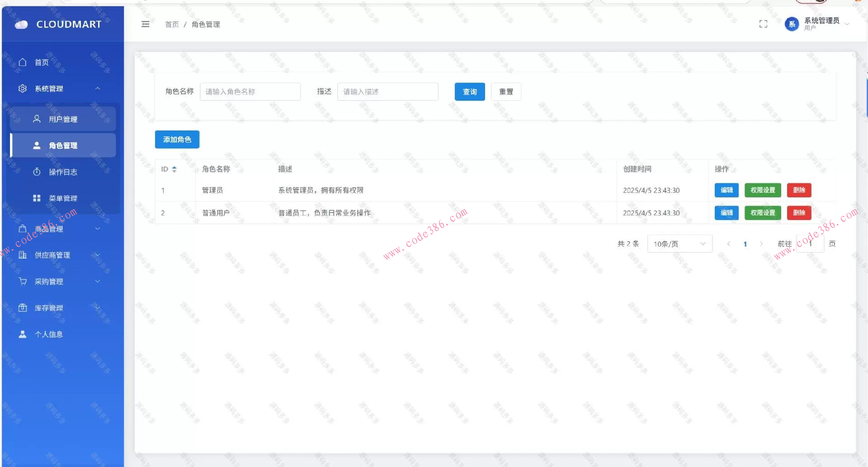This screenshot has height=467, width=868.
Task: Open 商品管理 via its bag icon
Action: (x=23, y=228)
